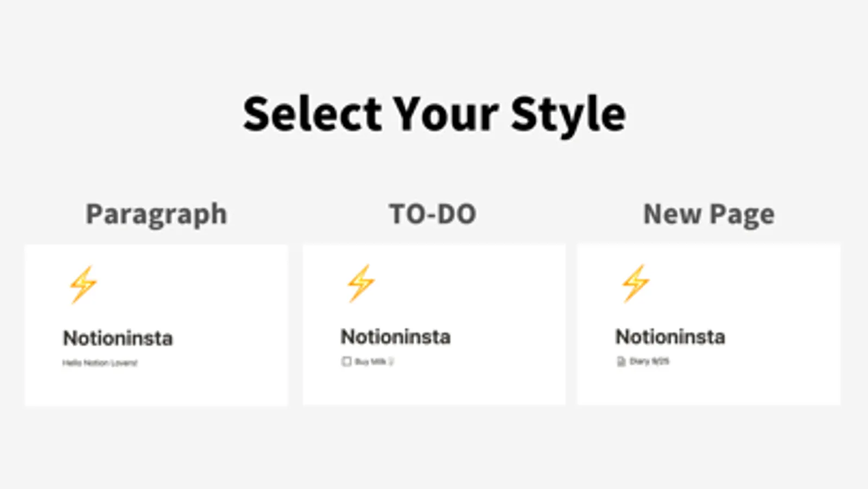Viewport: 868px width, 489px height.
Task: Click the page document icon beside Diary
Action: (621, 362)
